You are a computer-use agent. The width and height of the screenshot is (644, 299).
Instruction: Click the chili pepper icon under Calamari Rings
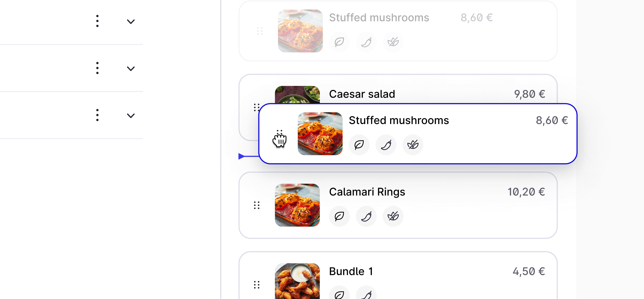[x=366, y=216]
